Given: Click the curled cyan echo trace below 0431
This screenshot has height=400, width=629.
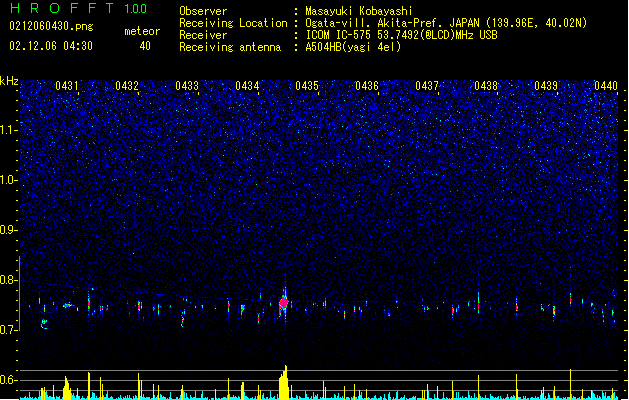Looking at the screenshot, I should point(44,323).
